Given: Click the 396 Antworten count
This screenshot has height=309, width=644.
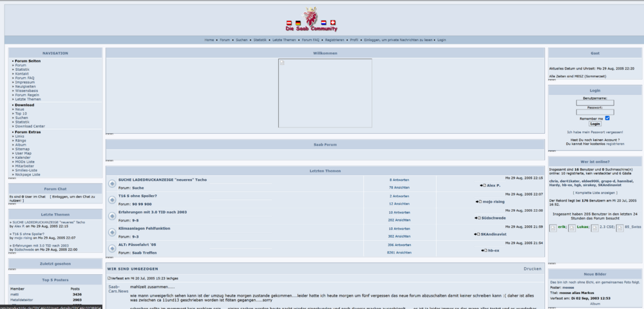Looking at the screenshot, I should [x=399, y=245].
